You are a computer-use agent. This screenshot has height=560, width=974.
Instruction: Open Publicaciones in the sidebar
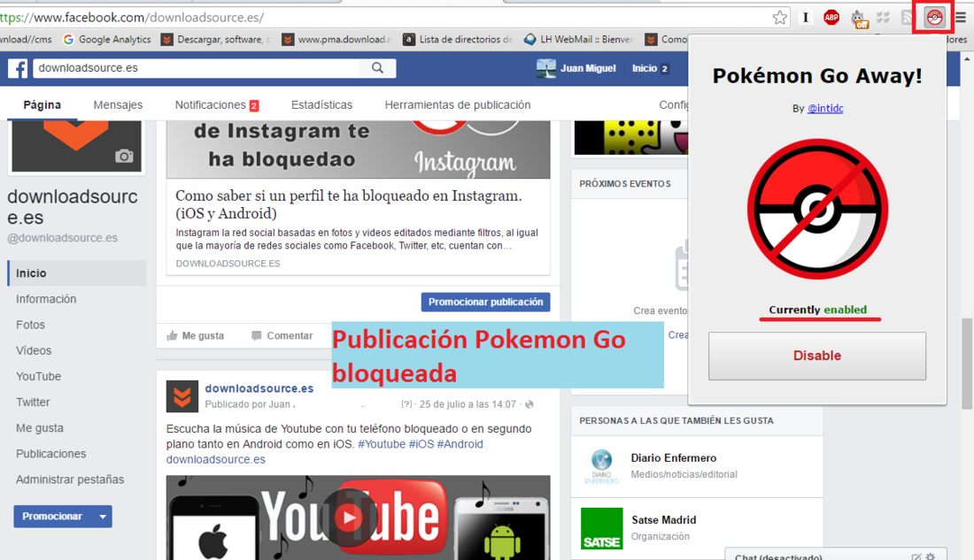[51, 454]
